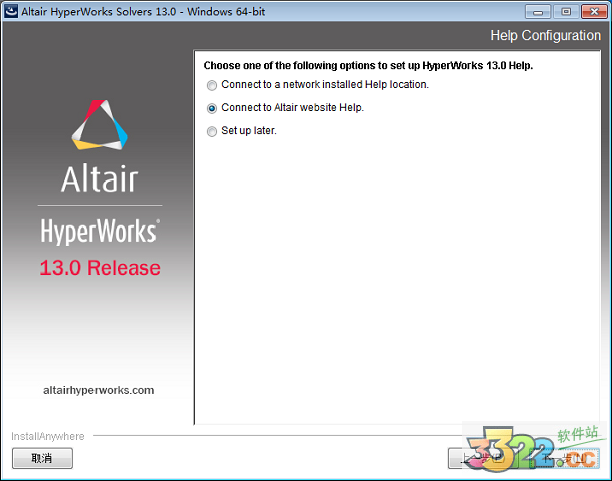Click the 'Choose one of the following options' instruction text
The width and height of the screenshot is (612, 481).
click(x=368, y=65)
